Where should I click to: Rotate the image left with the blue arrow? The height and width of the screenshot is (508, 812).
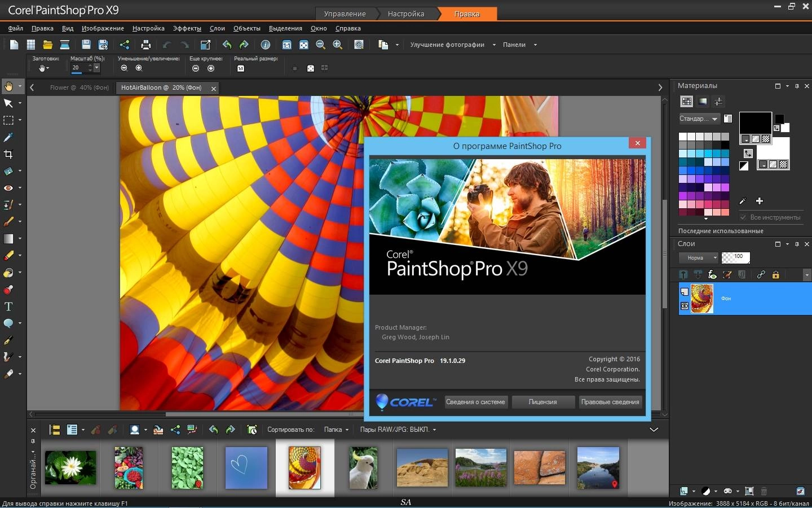pyautogui.click(x=227, y=45)
